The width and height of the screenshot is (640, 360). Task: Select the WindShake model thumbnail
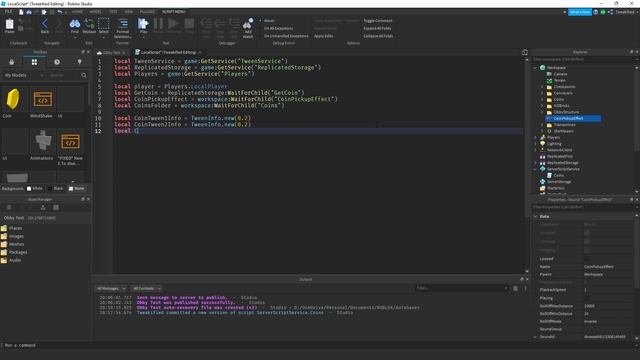coord(42,100)
